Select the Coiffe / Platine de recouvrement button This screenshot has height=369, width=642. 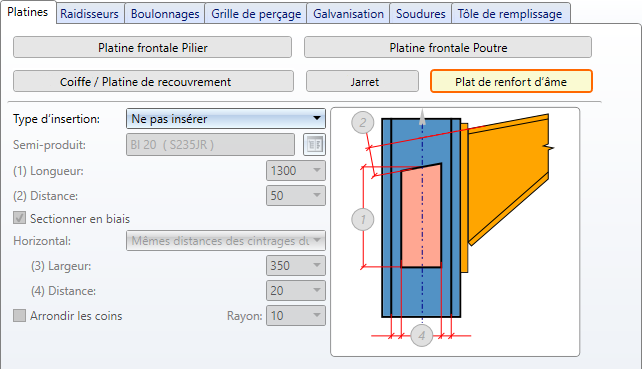(x=153, y=81)
